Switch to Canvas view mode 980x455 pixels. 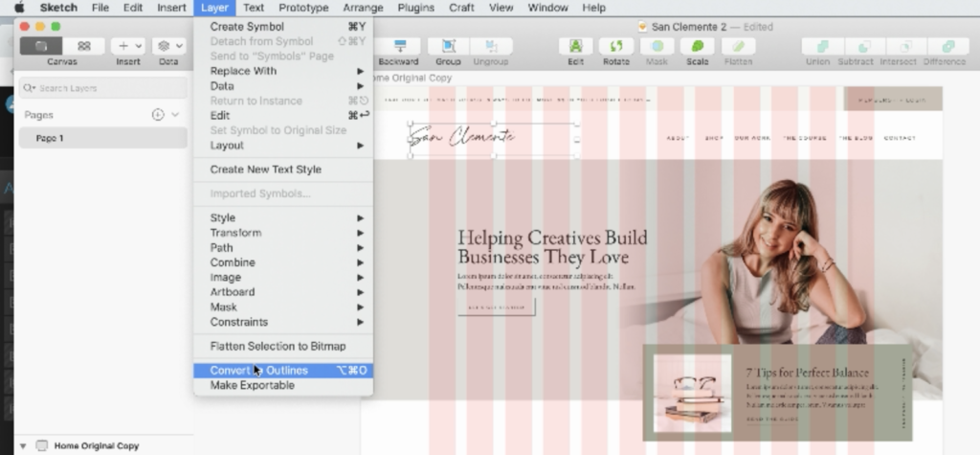tap(41, 46)
